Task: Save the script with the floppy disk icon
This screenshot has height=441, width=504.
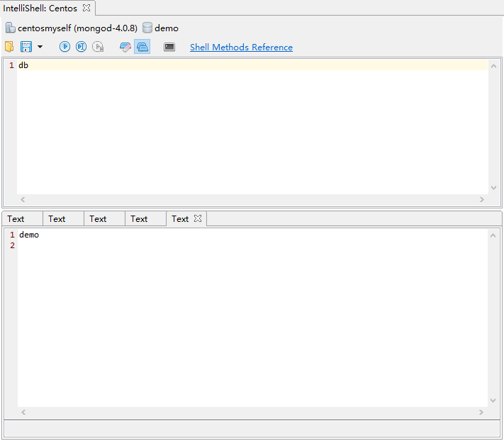Action: [x=26, y=47]
